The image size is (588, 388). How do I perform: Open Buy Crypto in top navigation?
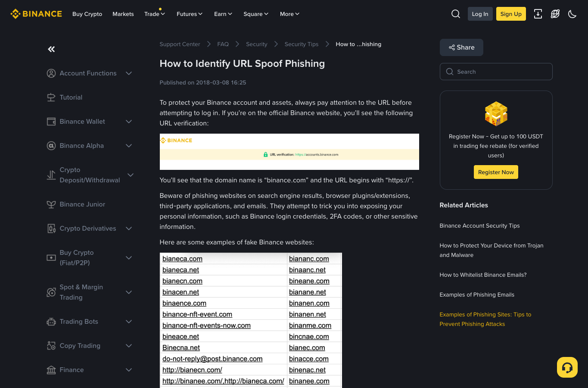coord(87,14)
